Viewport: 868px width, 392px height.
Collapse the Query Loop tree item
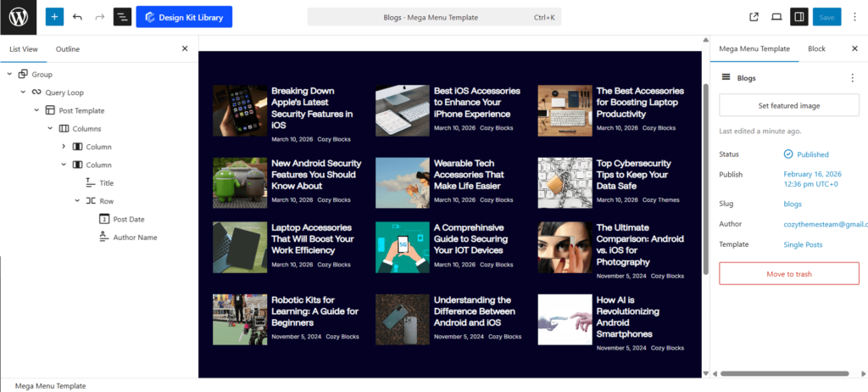point(23,92)
